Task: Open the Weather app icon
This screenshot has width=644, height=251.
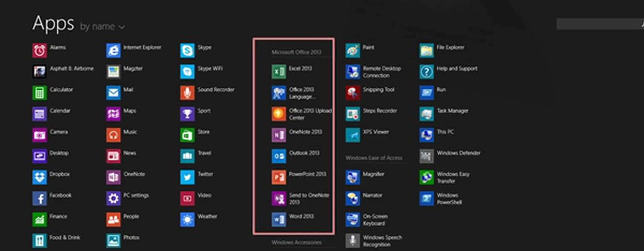Action: click(187, 220)
